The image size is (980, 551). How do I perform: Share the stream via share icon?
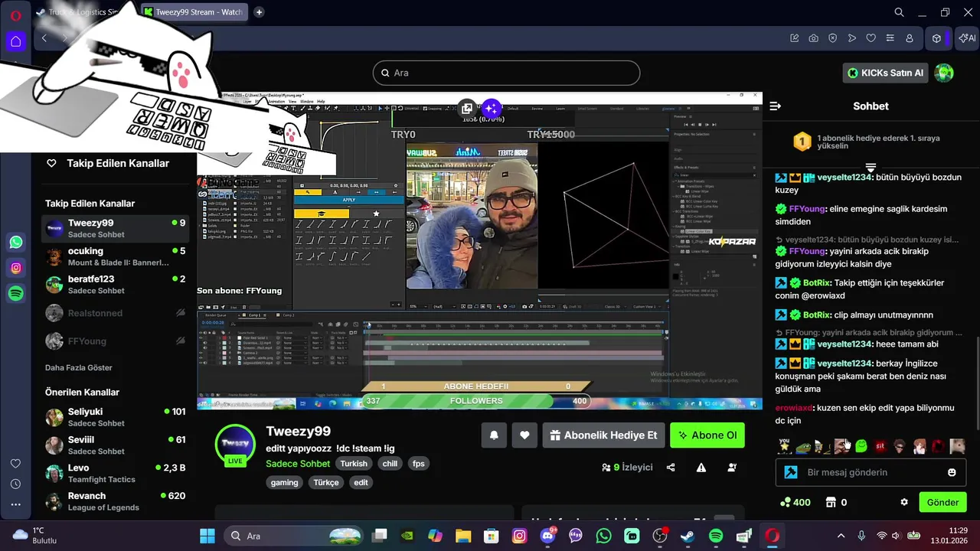671,468
